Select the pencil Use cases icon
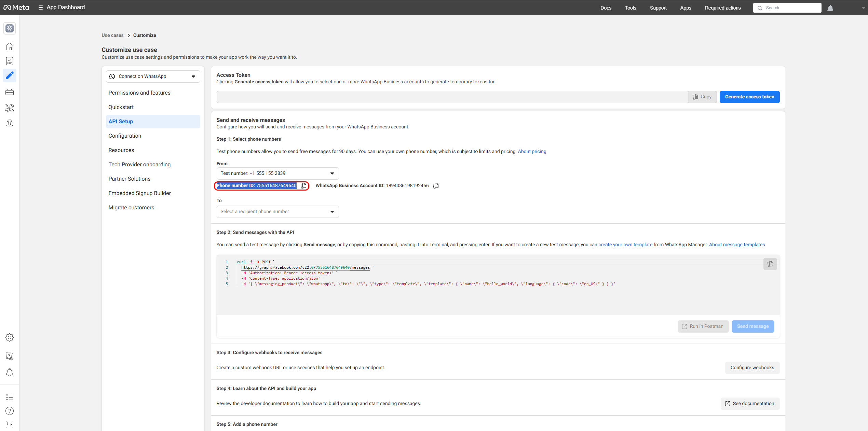This screenshot has width=868, height=431. click(10, 75)
